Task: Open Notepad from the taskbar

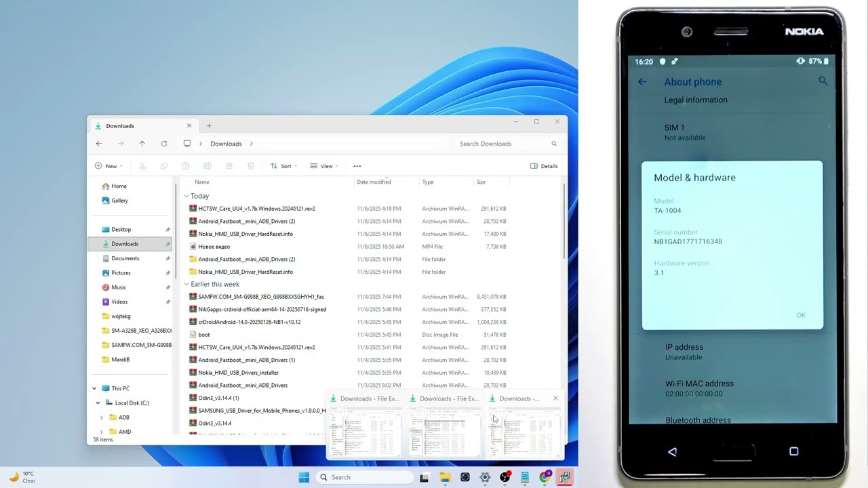Action: [525, 477]
